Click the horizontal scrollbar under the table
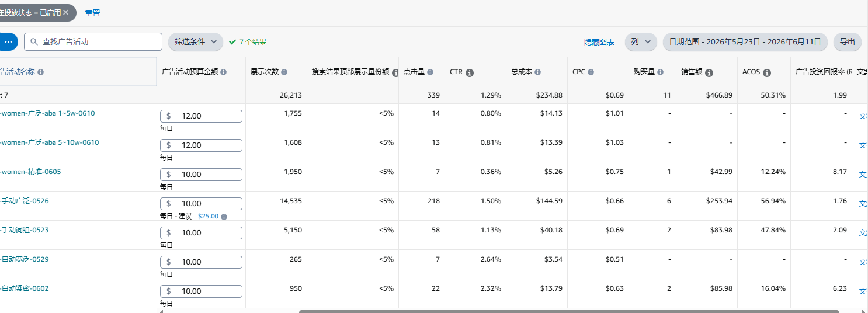Image resolution: width=868 pixels, height=313 pixels. coord(569,311)
